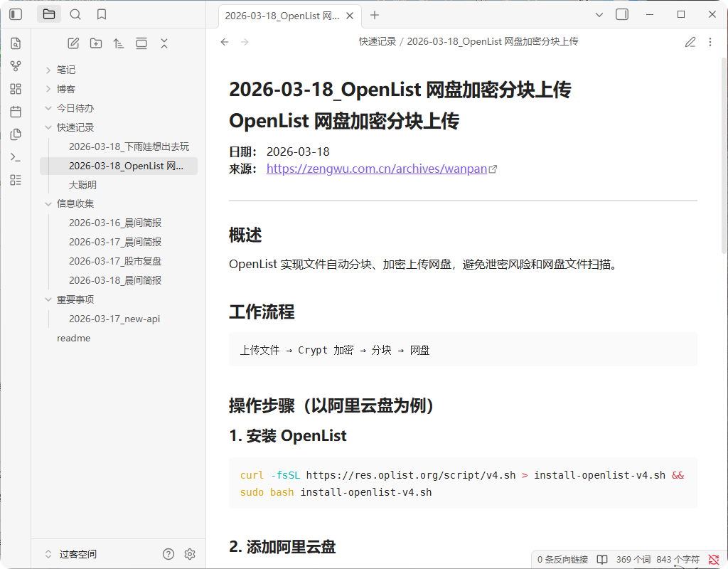Viewport: 728px width, 569px height.
Task: Open the quick switcher from the ribbon
Action: (16, 43)
